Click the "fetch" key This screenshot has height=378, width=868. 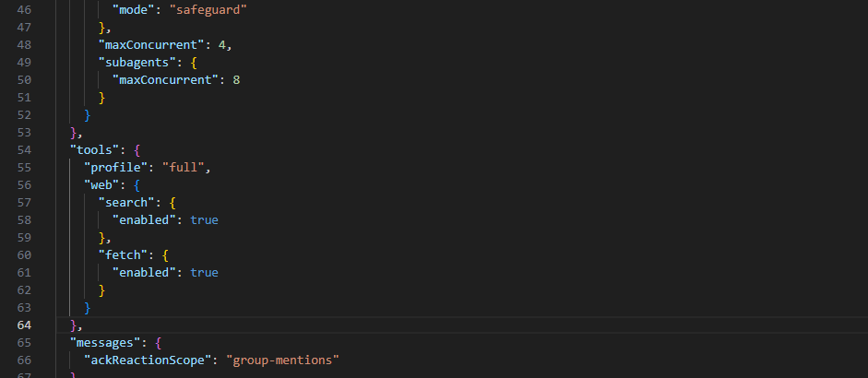coord(123,254)
